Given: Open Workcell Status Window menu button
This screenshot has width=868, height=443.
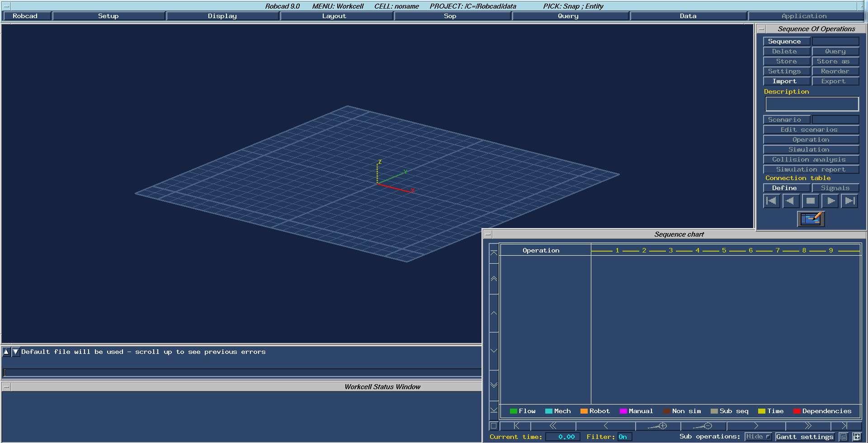Looking at the screenshot, I should [x=6, y=387].
